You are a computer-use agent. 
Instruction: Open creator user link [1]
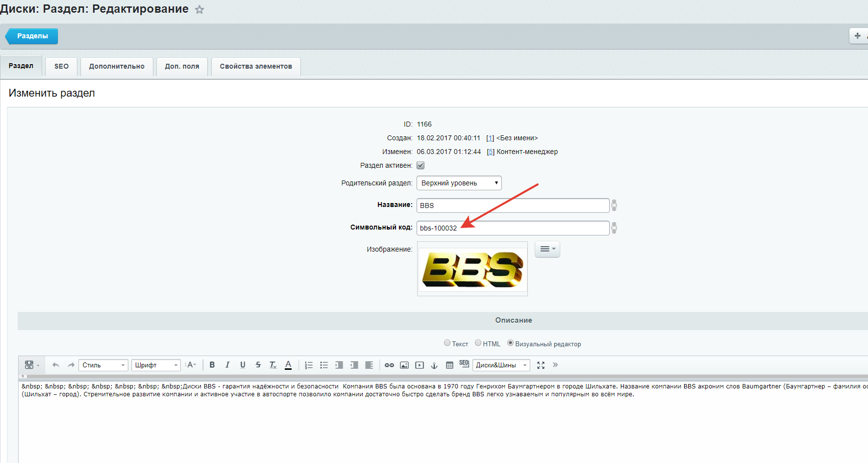[490, 138]
